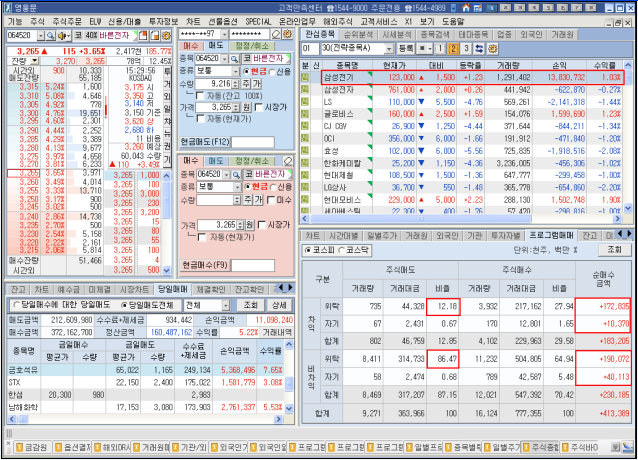Select the 삼성전자 row in the watchlist
This screenshot has height=460, width=638.
coord(462,89)
